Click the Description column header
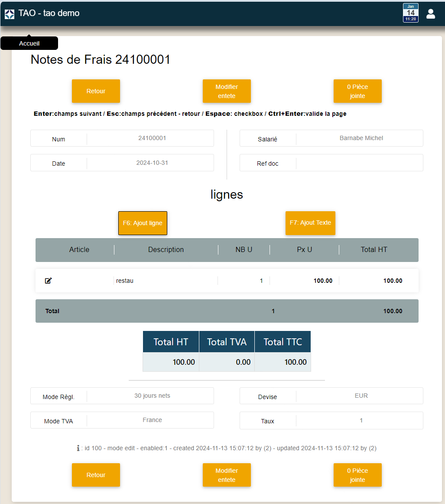Screen dimensions: 445x504 click(x=166, y=250)
